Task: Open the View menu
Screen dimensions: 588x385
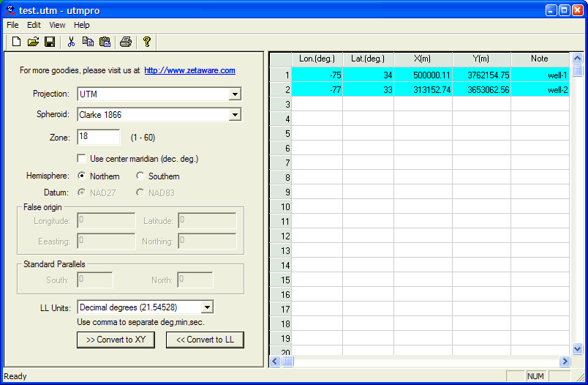Action: 57,25
